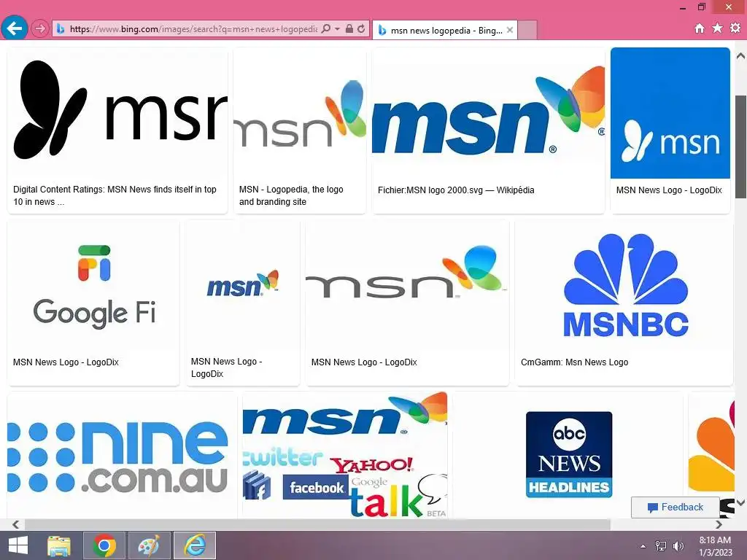747x560 pixels.
Task: Launch Google Chrome from the taskbar
Action: [x=104, y=545]
